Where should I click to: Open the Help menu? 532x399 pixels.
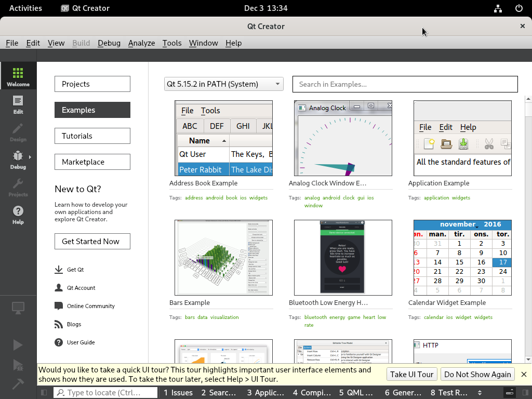233,43
